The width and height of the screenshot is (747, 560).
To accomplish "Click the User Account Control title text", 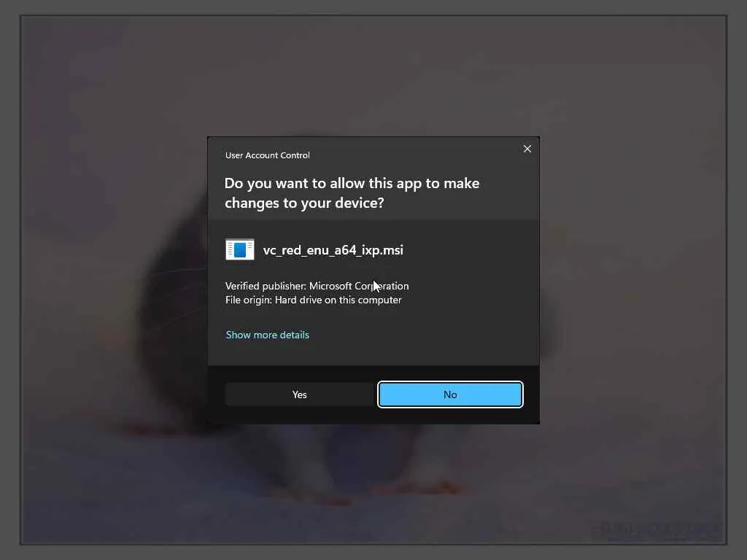I will click(x=267, y=155).
